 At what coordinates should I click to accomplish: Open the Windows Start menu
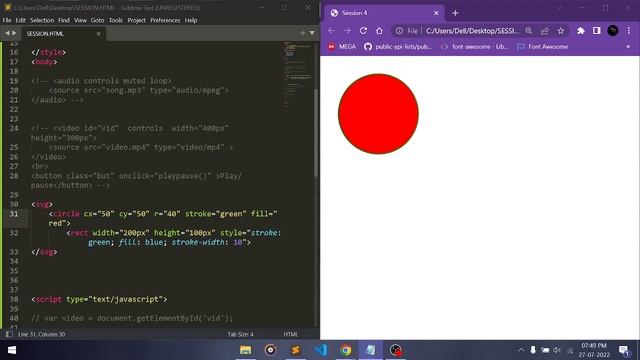12,350
